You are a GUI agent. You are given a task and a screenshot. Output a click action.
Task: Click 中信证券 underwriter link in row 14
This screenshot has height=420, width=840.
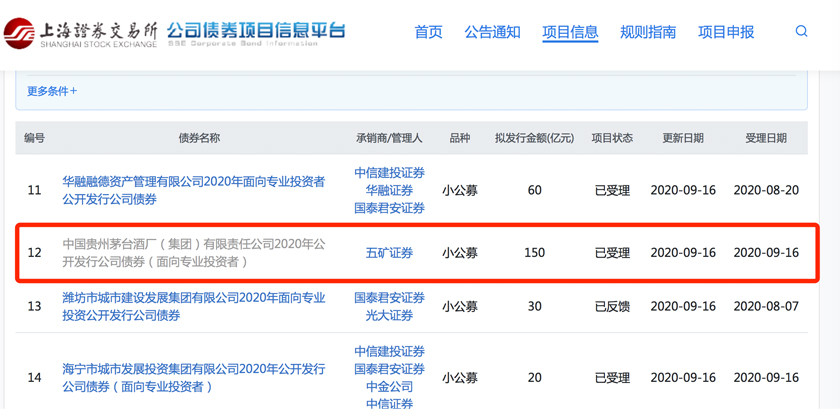(x=389, y=404)
